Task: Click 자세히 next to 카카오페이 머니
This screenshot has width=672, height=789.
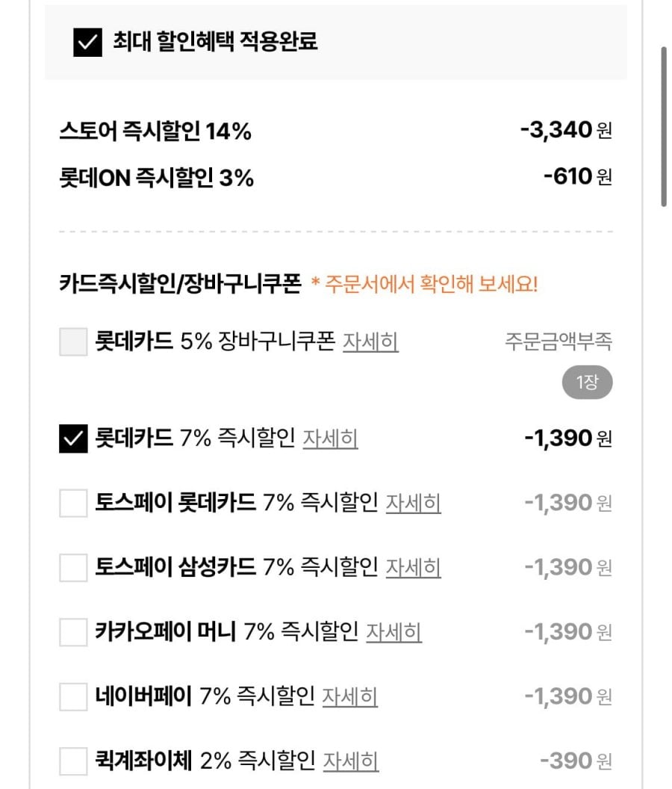Action: (x=393, y=633)
